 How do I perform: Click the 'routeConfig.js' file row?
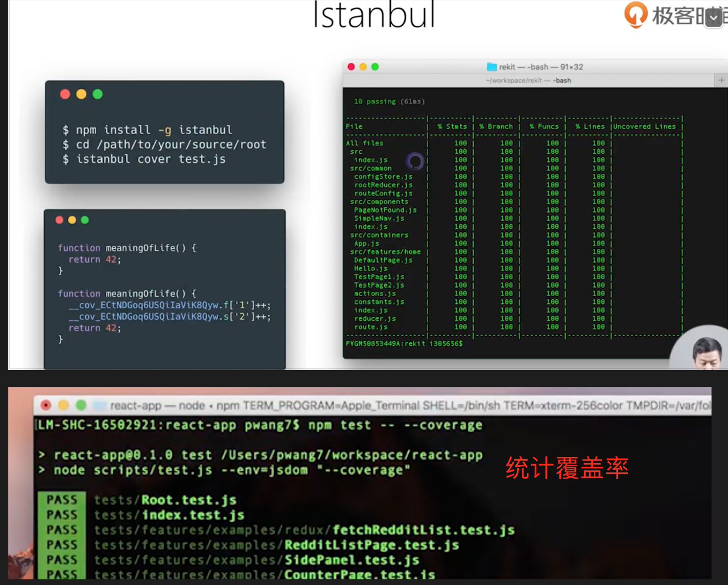384,193
